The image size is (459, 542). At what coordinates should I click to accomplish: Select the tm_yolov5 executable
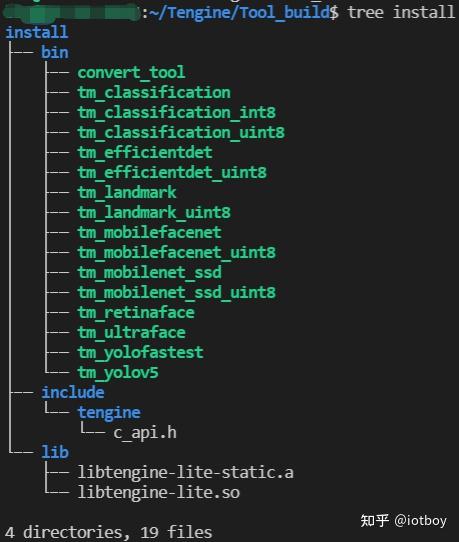coord(118,374)
